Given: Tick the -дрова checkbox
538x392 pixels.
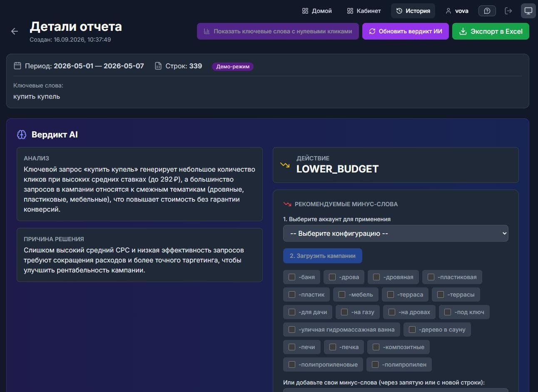Looking at the screenshot, I should [332, 277].
